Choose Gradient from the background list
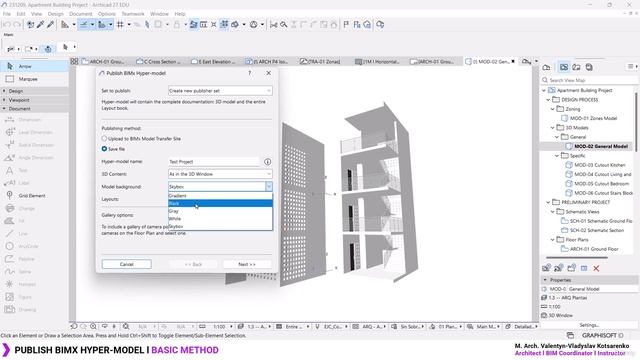Viewport: 640px width, 360px height. [220, 196]
